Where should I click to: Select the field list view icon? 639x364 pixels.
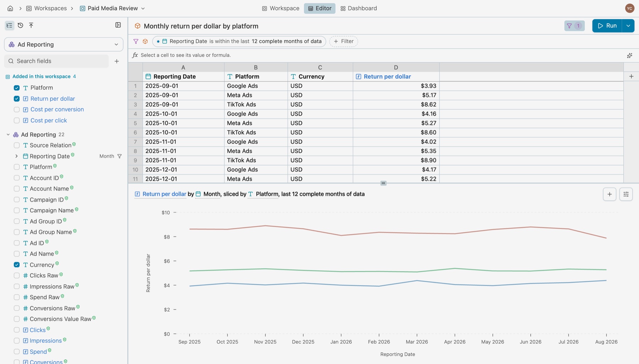pos(9,25)
